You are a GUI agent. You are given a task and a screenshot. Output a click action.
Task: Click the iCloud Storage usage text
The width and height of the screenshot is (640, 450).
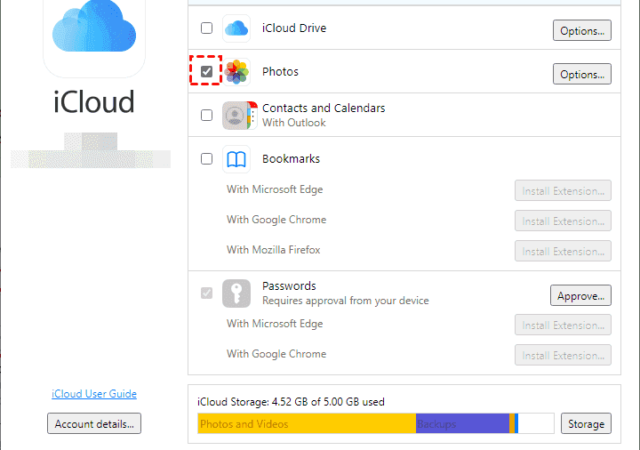coord(291,402)
